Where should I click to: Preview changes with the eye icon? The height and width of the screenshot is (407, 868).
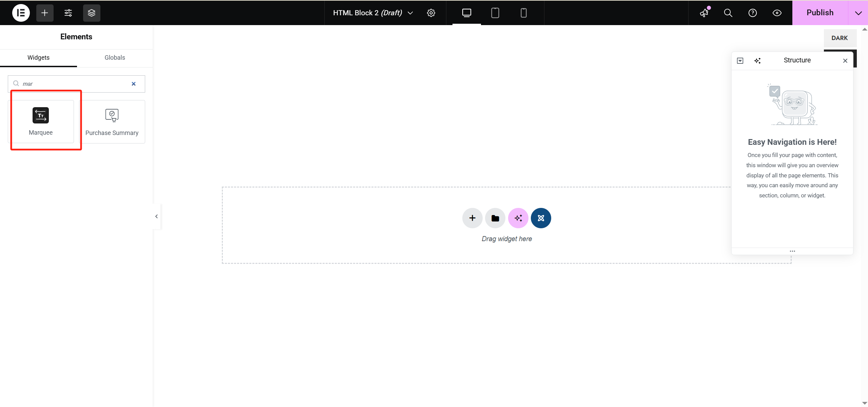[x=777, y=13]
